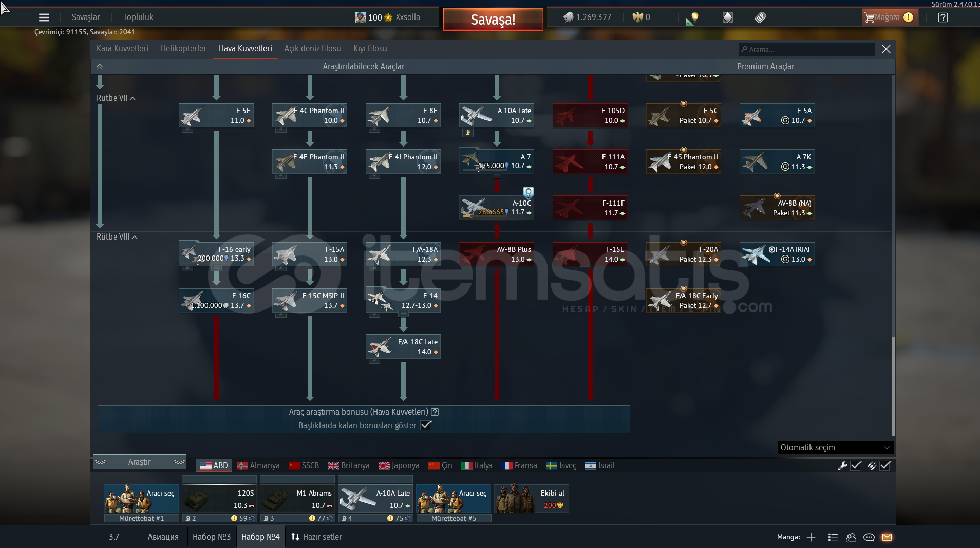Select premium F-4S Phantom II pack

point(684,161)
